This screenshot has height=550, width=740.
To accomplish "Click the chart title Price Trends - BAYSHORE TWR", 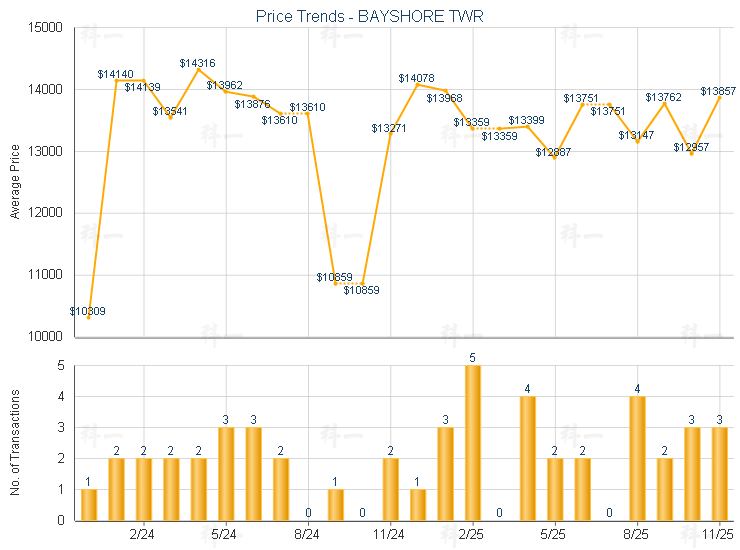I will click(370, 16).
